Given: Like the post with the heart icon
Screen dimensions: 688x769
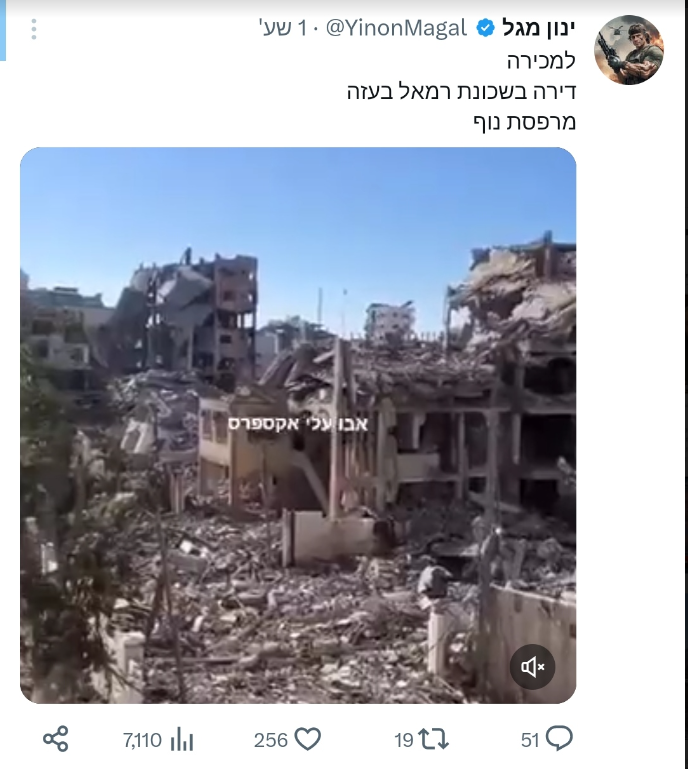Looking at the screenshot, I should (x=308, y=740).
